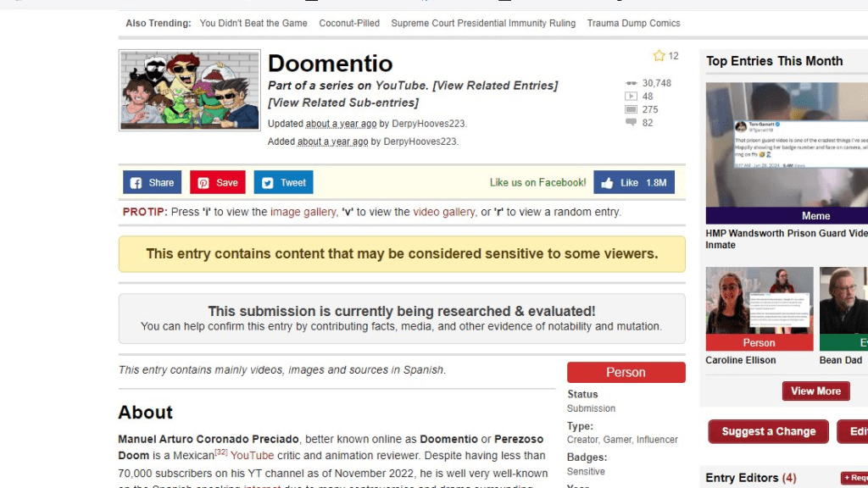Click the favorite star icon
Screen dimensions: 868x488
coord(659,56)
